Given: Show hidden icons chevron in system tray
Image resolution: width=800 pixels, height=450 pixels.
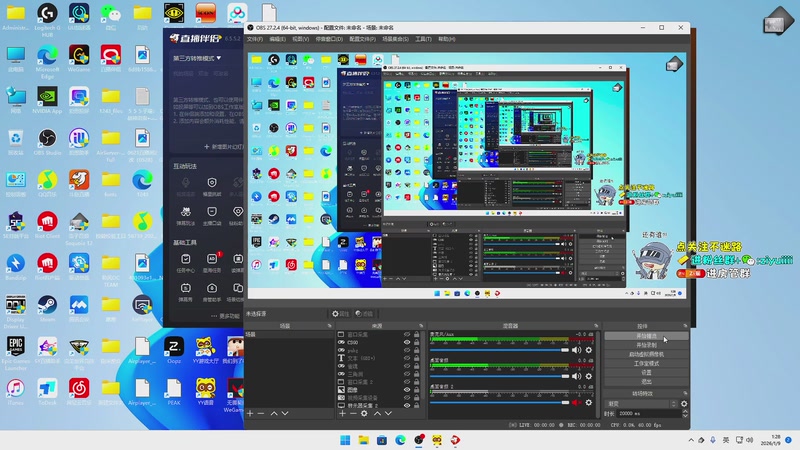Looking at the screenshot, I should 691,440.
